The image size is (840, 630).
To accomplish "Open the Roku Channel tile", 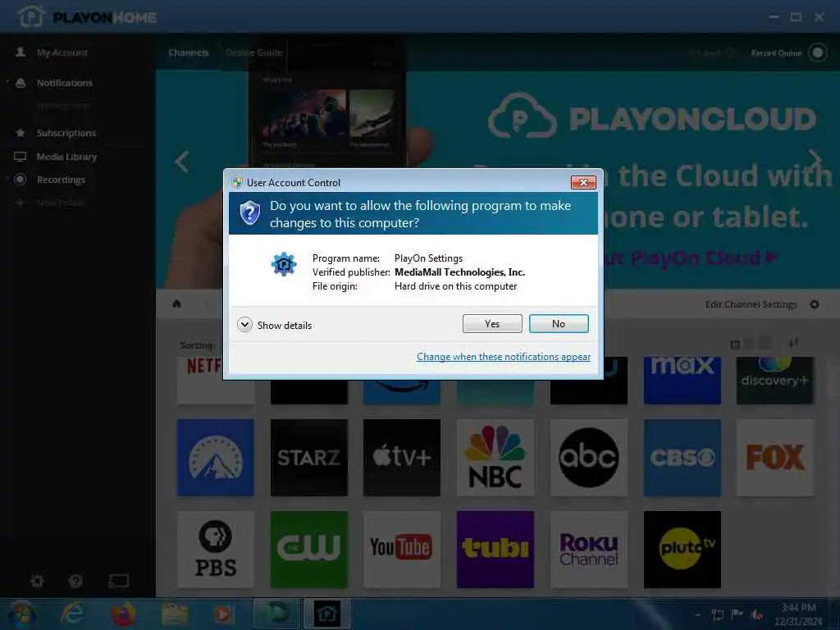I will click(x=588, y=549).
